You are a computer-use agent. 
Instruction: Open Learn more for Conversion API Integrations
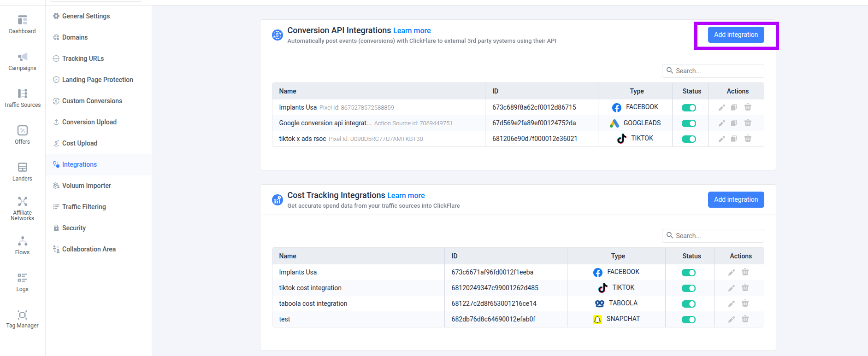[412, 31]
